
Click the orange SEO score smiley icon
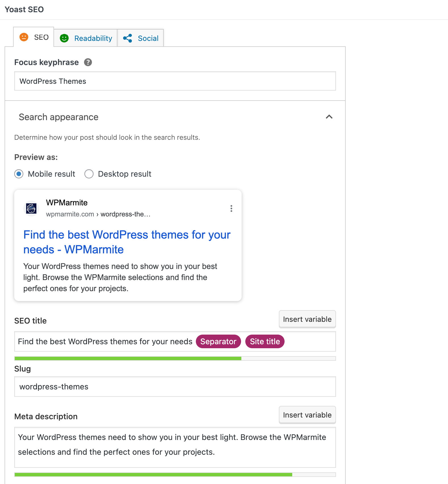point(24,37)
